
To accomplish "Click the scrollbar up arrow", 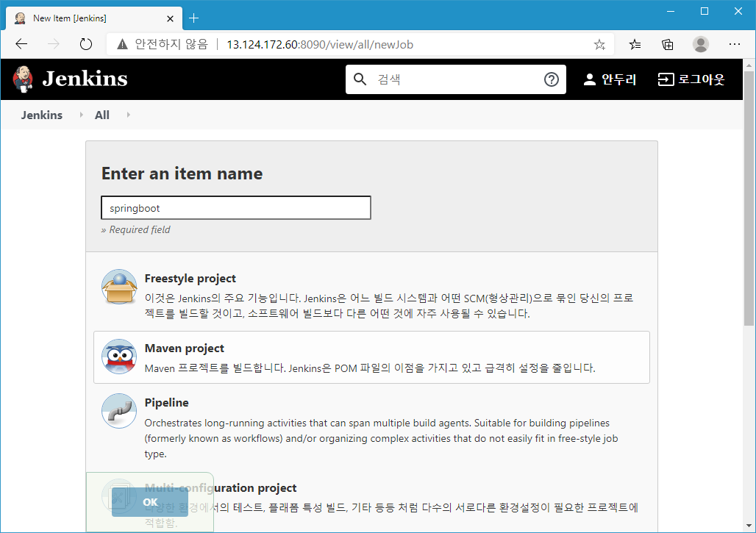I will [749, 65].
